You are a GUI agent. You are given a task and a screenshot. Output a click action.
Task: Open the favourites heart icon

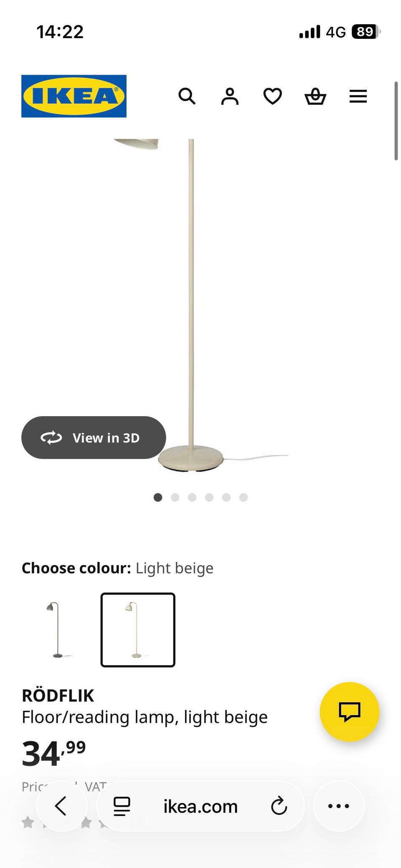click(x=272, y=96)
